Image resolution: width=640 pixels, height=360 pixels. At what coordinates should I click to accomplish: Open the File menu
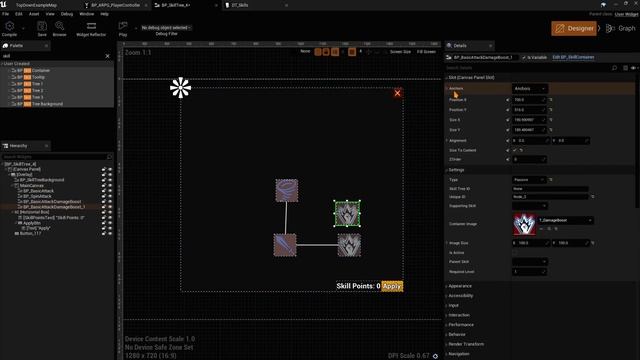coord(5,14)
